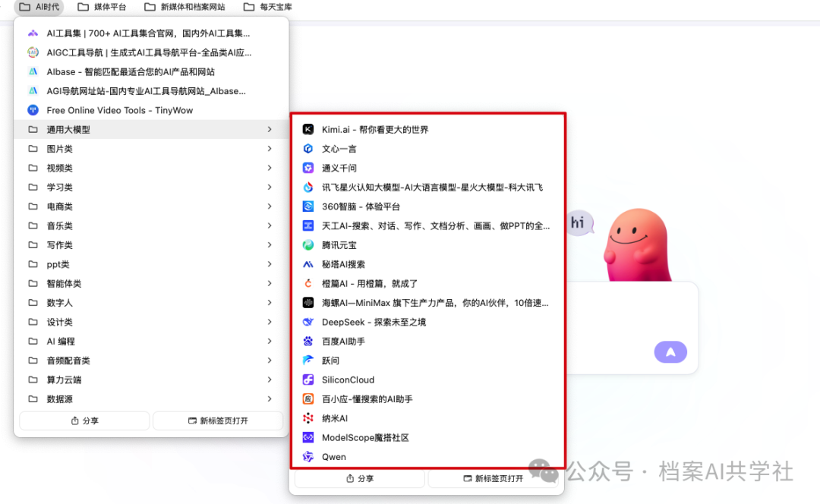Expand the 数据源 submenu chevron
Viewport: 820px width, 504px height.
(270, 399)
